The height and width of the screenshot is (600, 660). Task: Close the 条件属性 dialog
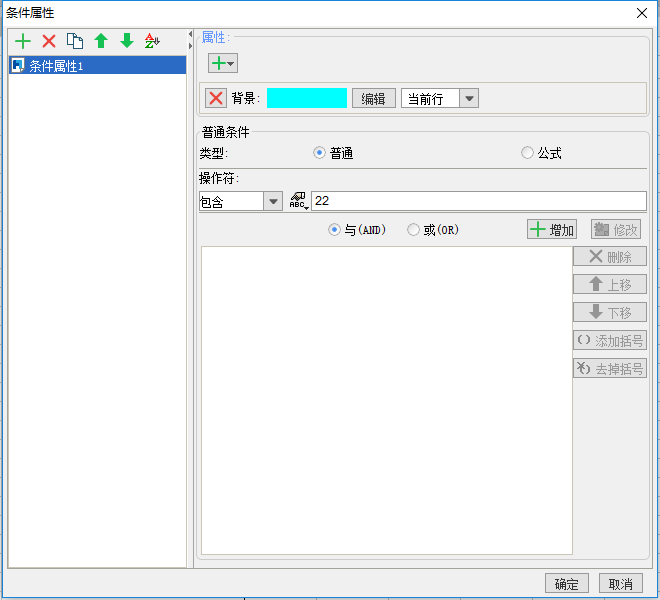click(642, 13)
